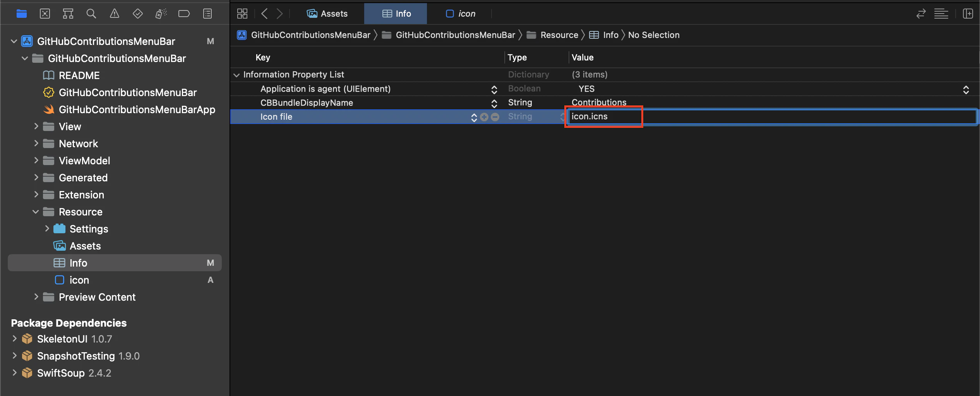Switch to the Assets tab
980x396 pixels.
point(327,14)
